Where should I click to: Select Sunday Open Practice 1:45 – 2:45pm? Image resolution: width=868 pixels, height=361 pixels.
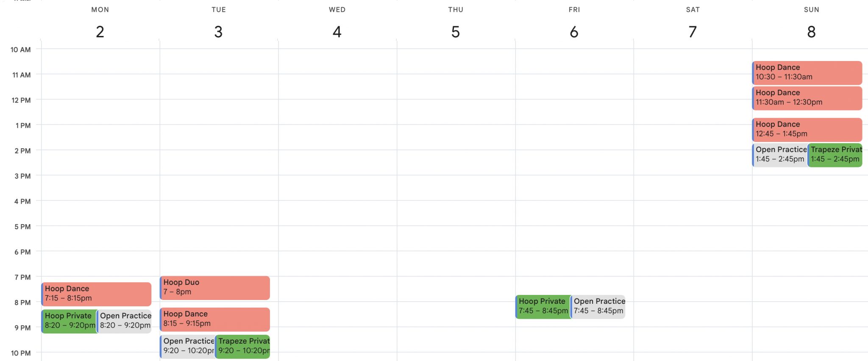(x=780, y=155)
